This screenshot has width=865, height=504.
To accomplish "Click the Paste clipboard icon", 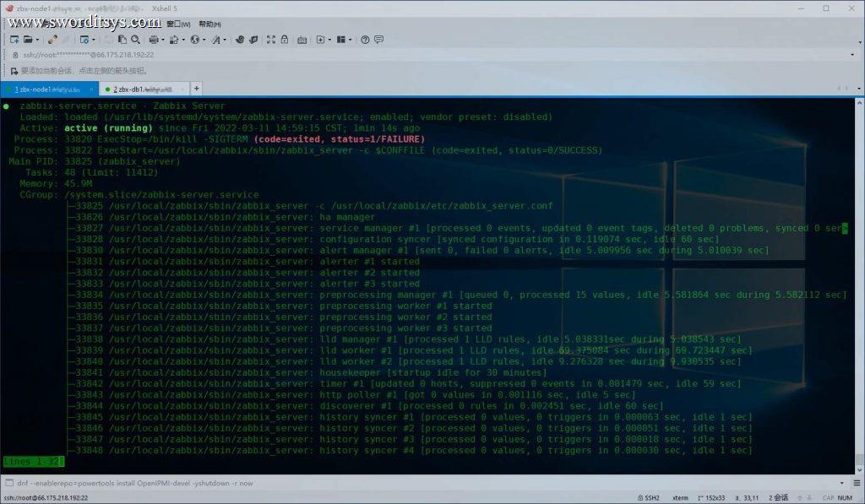I will tap(122, 40).
